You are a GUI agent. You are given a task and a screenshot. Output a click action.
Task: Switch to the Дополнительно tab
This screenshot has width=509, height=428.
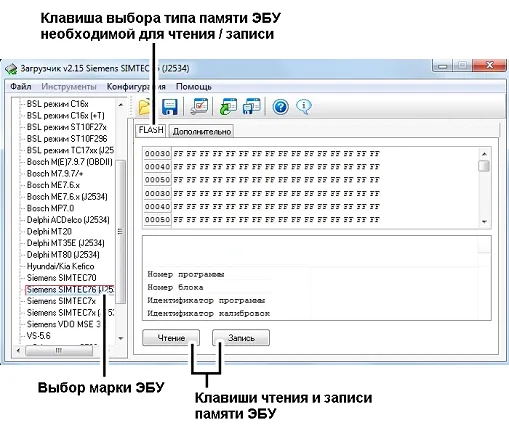coord(201,131)
